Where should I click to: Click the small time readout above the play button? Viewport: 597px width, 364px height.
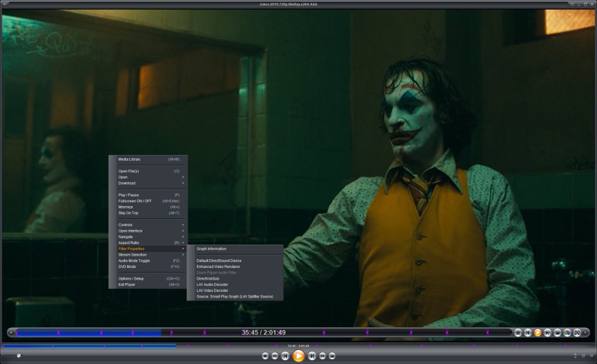tap(298, 346)
